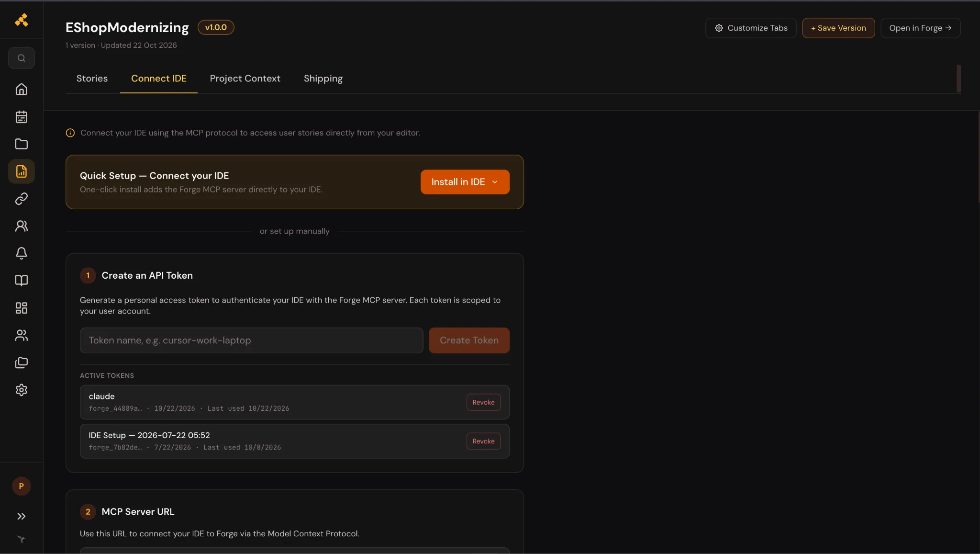The height and width of the screenshot is (554, 980).
Task: Click the Customize Tabs button
Action: (751, 28)
